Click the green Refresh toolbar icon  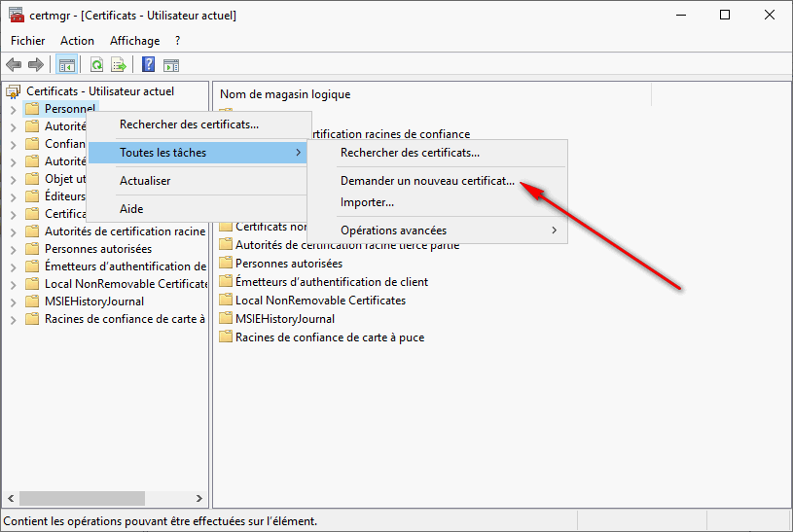click(x=96, y=65)
